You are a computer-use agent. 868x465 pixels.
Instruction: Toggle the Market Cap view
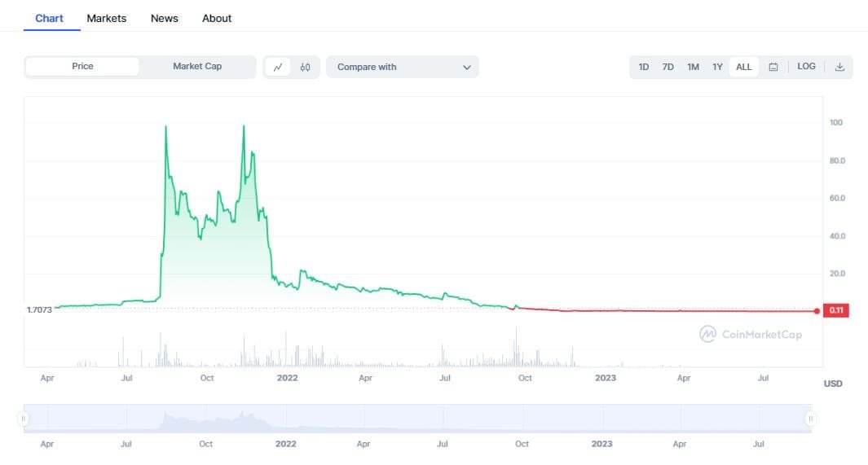tap(197, 67)
